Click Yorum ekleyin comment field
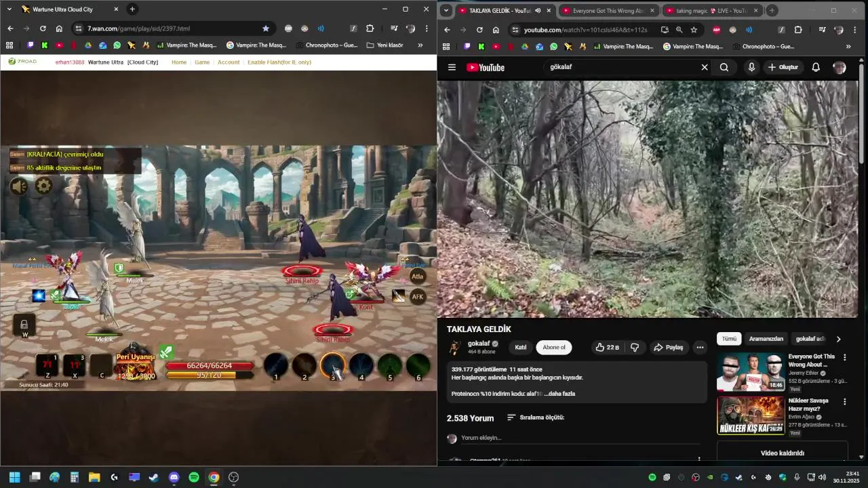The height and width of the screenshot is (488, 868). point(580,438)
